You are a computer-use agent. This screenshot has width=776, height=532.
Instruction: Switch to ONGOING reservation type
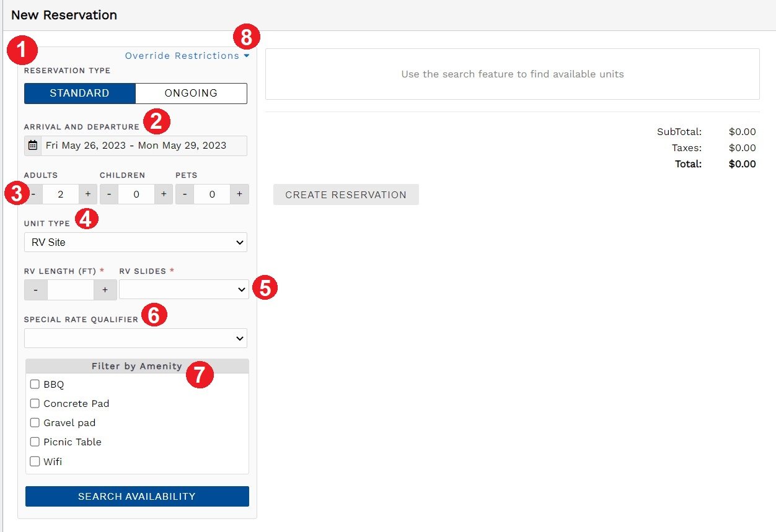pos(191,93)
